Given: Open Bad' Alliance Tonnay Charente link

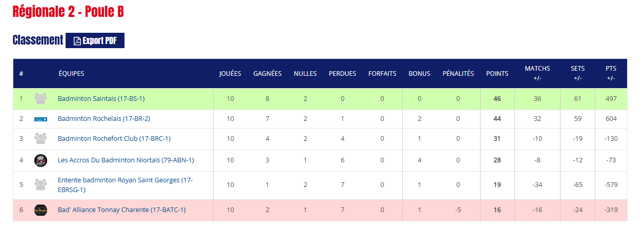Looking at the screenshot, I should coord(122,210).
